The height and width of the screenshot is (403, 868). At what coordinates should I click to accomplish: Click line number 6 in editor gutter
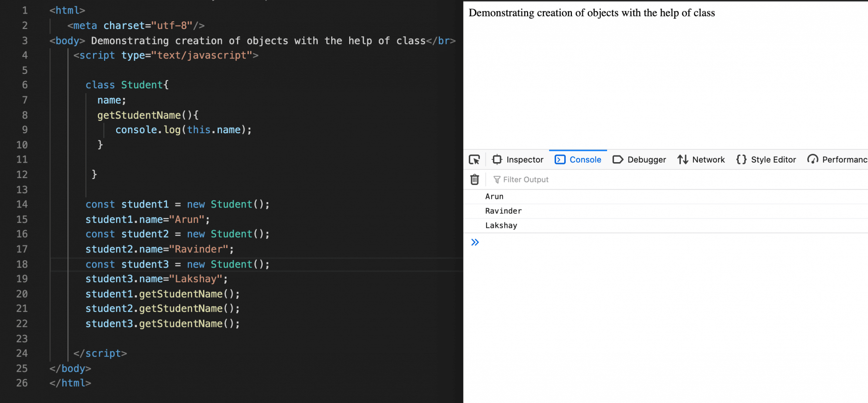(x=25, y=85)
